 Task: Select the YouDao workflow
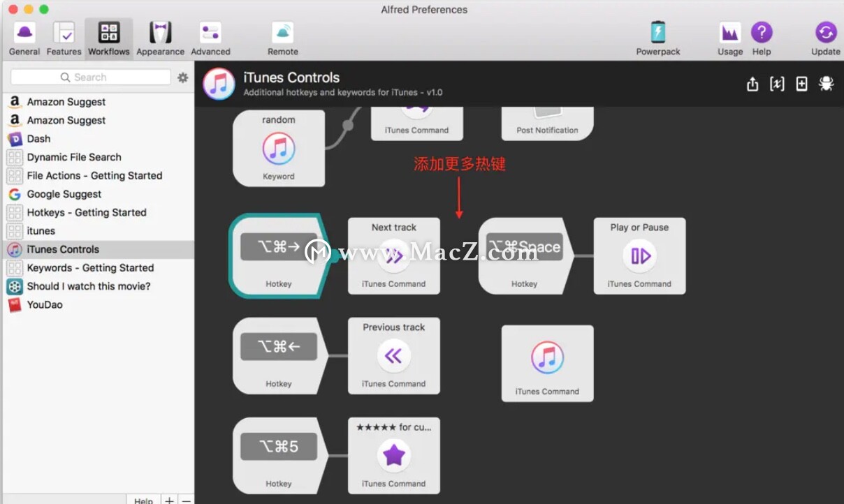coord(99,305)
